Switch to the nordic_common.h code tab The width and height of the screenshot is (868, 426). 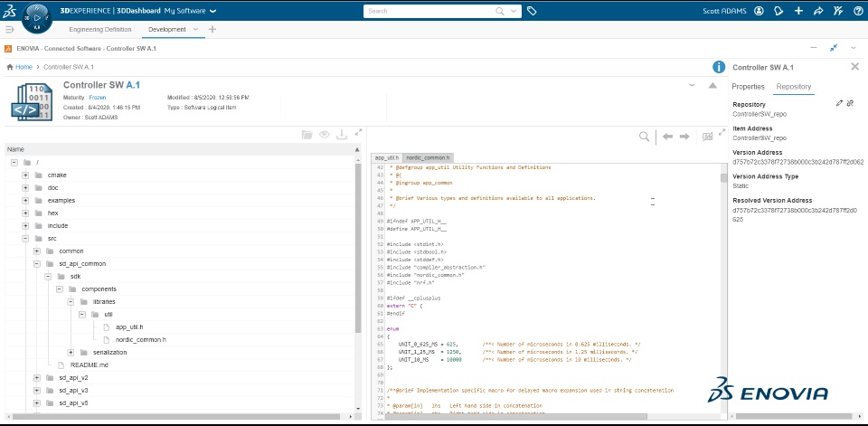point(429,158)
